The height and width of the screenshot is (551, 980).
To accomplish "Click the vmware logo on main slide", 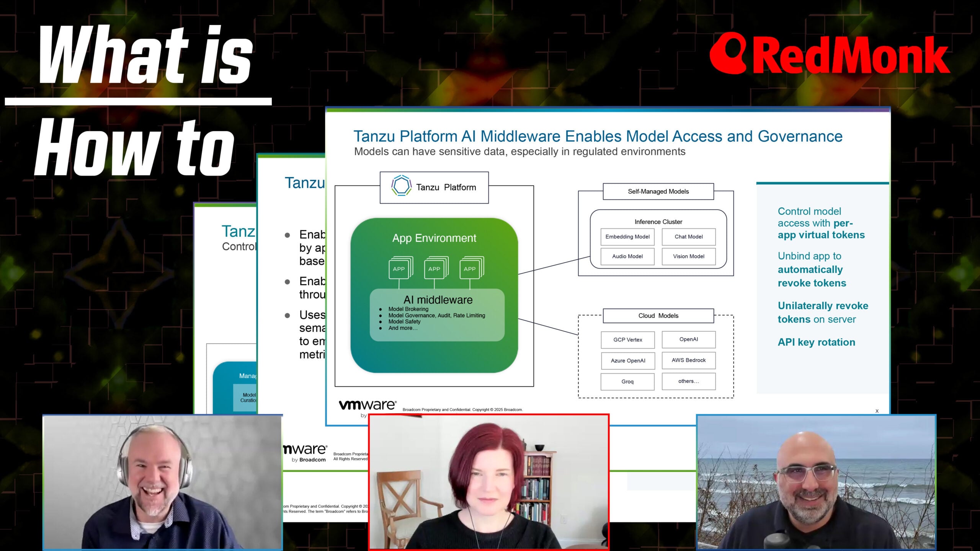I will pyautogui.click(x=367, y=405).
